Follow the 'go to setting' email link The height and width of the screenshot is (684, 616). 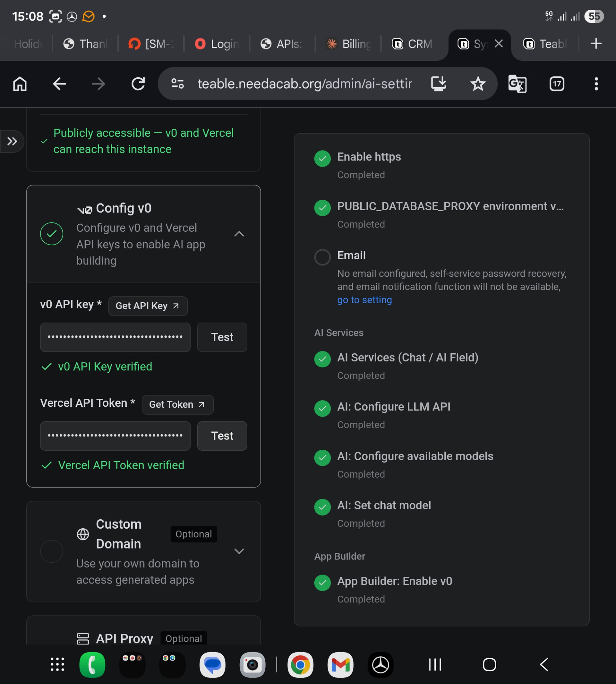pos(364,300)
